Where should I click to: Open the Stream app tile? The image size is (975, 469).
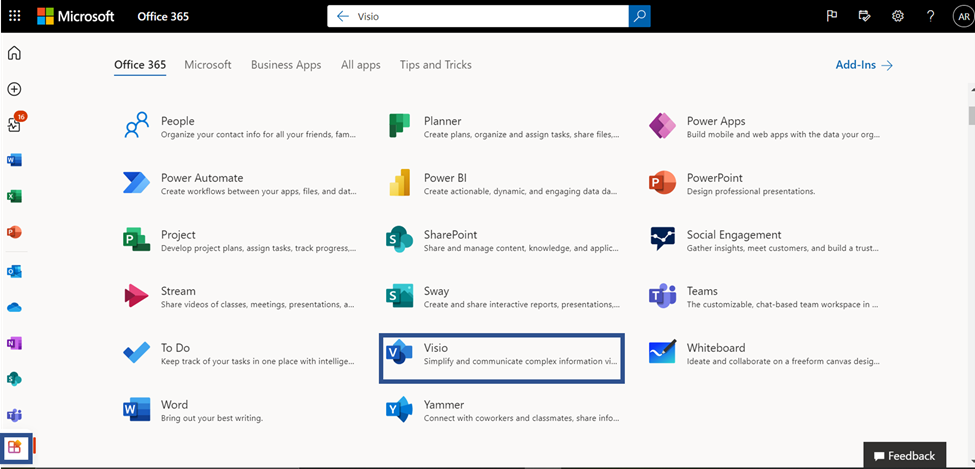[240, 296]
